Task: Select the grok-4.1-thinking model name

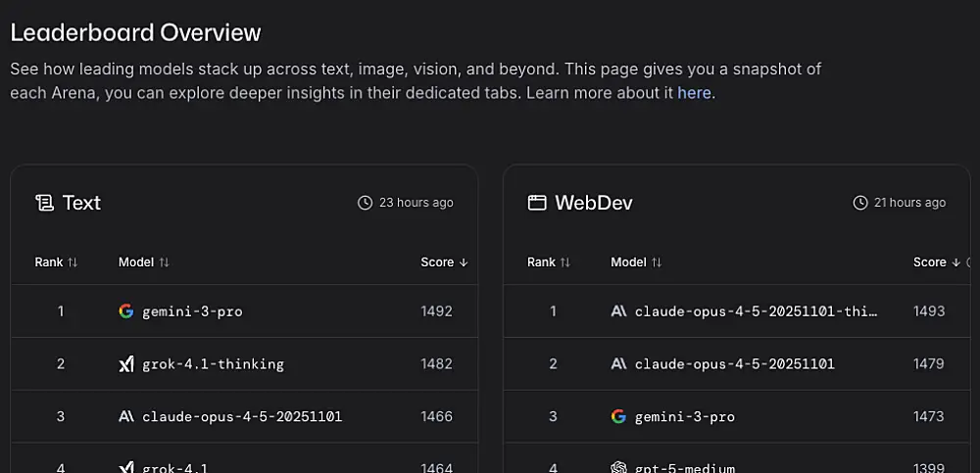Action: [213, 364]
